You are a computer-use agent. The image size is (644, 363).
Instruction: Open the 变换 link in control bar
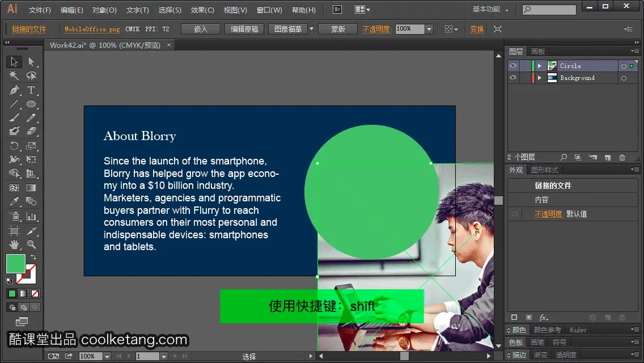(x=476, y=29)
